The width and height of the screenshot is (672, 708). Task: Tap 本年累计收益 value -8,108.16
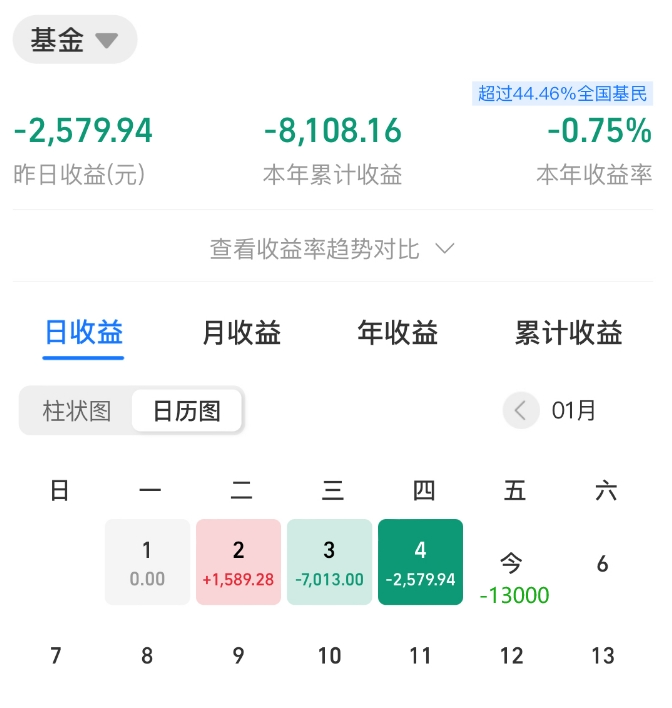[332, 131]
